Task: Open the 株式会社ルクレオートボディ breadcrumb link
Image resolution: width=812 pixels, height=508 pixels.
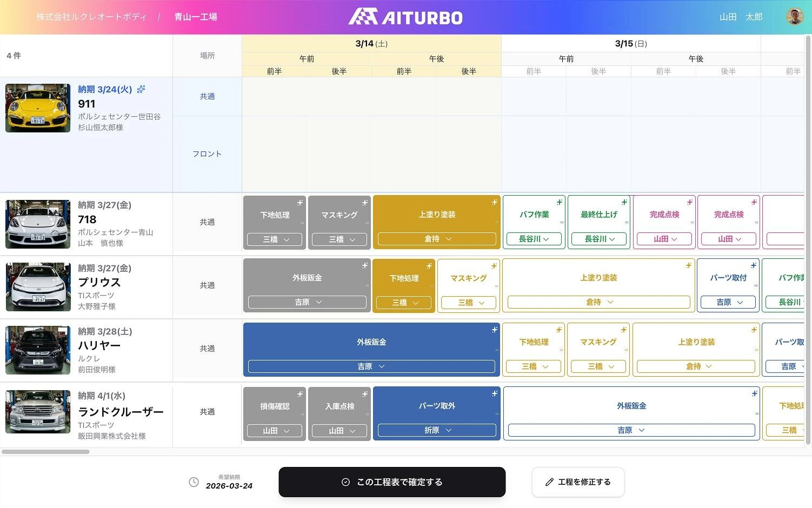Action: tap(92, 17)
